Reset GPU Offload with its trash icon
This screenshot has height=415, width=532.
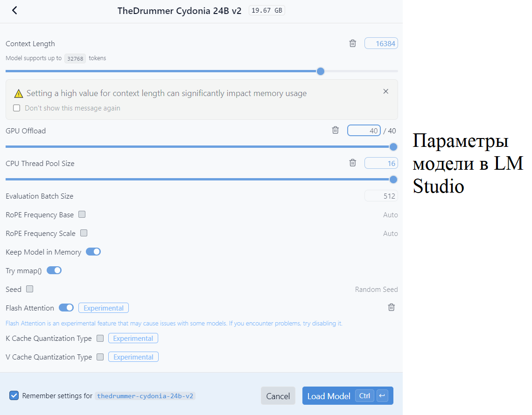pos(335,130)
